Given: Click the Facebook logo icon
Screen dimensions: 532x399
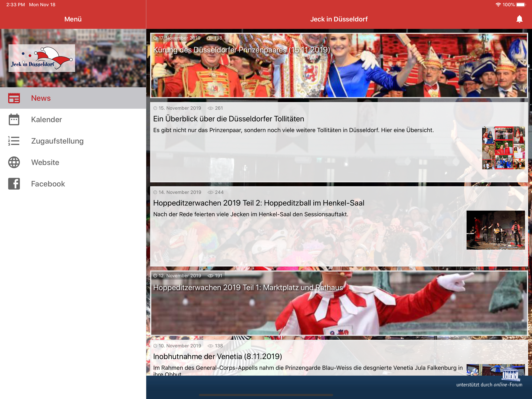Looking at the screenshot, I should [14, 184].
